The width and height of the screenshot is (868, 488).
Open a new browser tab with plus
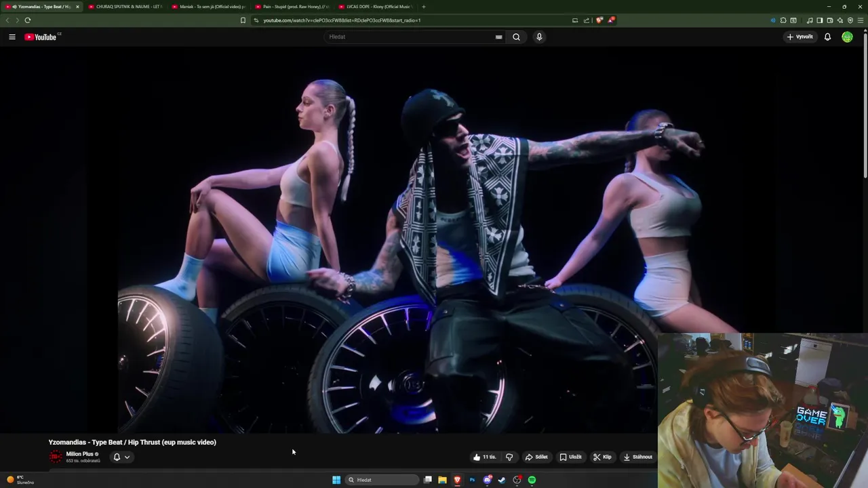point(424,7)
